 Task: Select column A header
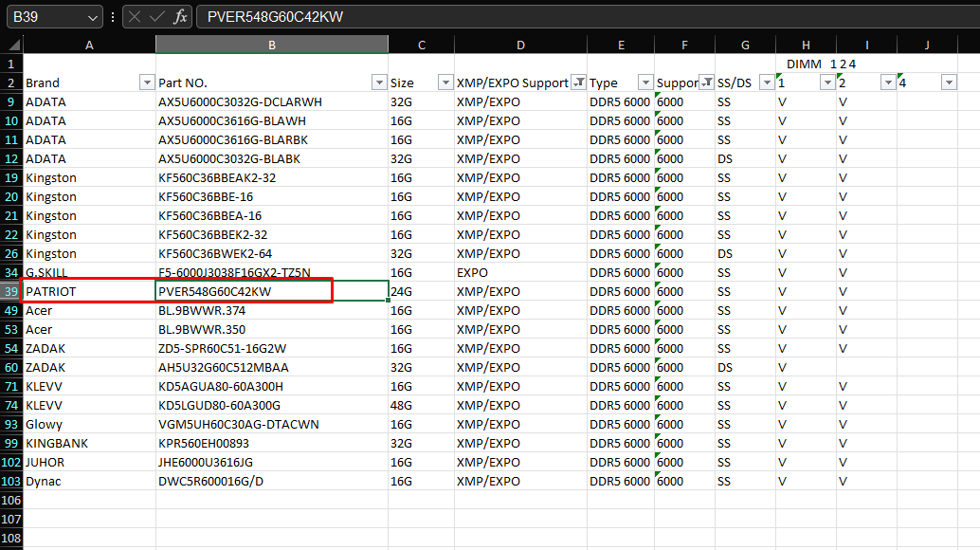[89, 45]
